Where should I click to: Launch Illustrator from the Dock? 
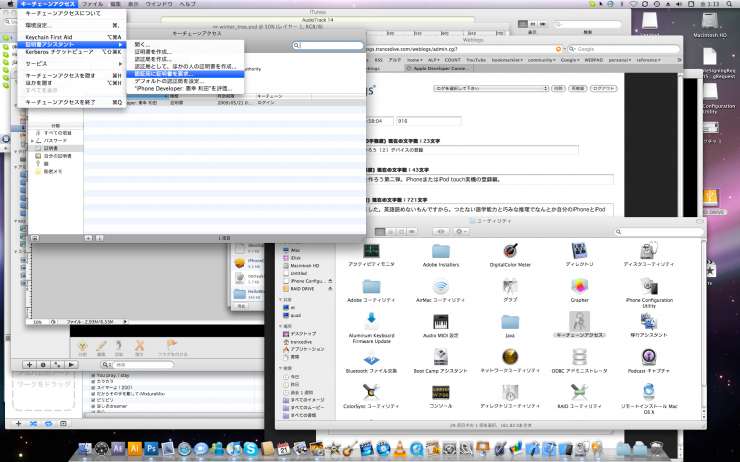[x=135, y=448]
